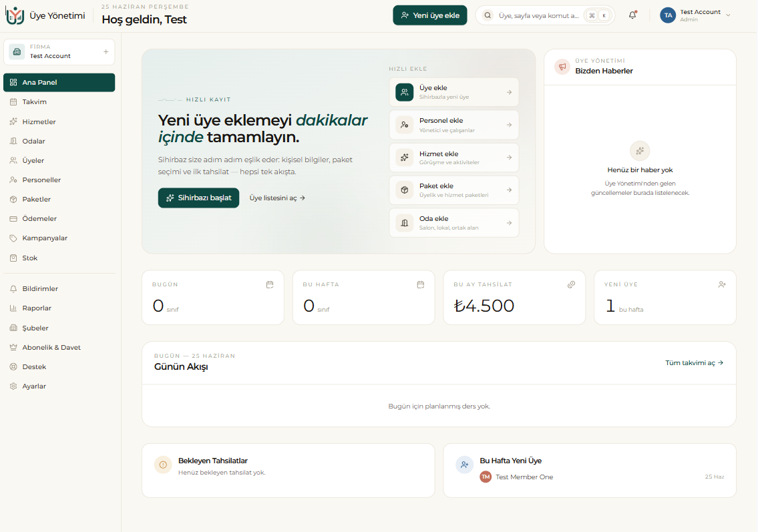
Task: Click the calendar icon in Bugün card
Action: 270,284
